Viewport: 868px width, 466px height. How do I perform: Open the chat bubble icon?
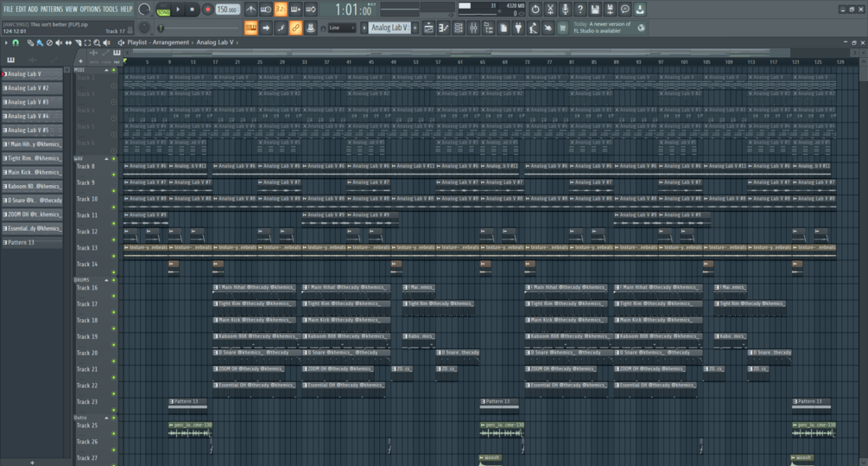click(624, 10)
